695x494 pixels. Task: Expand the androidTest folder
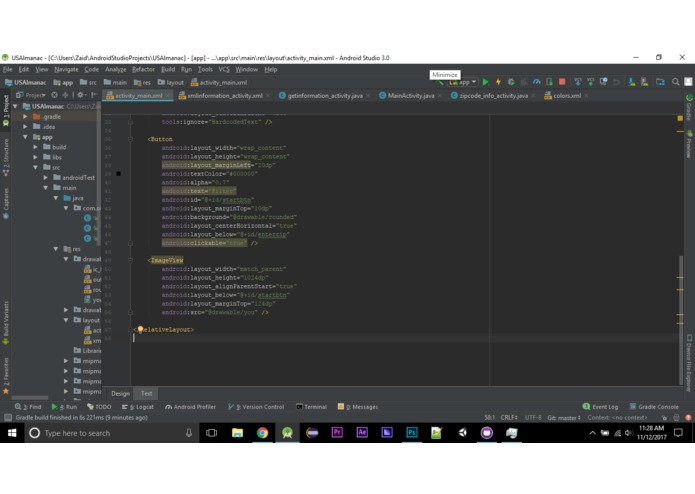point(46,178)
